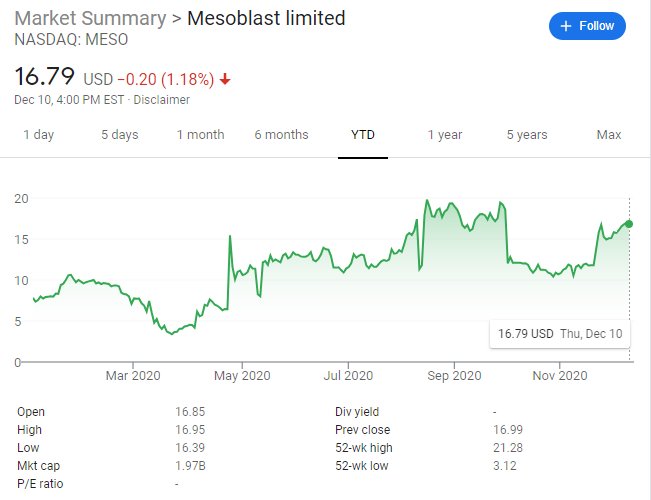Switch to the 1 day tab
The height and width of the screenshot is (500, 651).
[x=39, y=135]
